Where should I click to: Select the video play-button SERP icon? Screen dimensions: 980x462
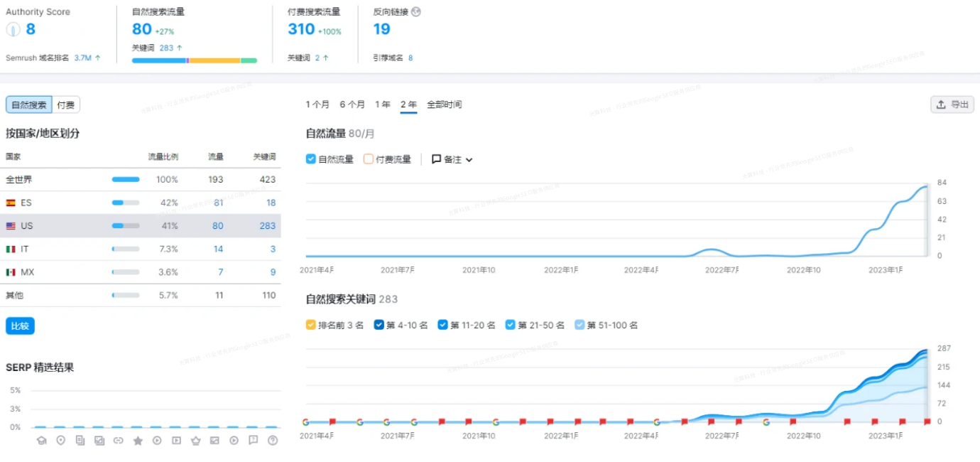pos(157,439)
